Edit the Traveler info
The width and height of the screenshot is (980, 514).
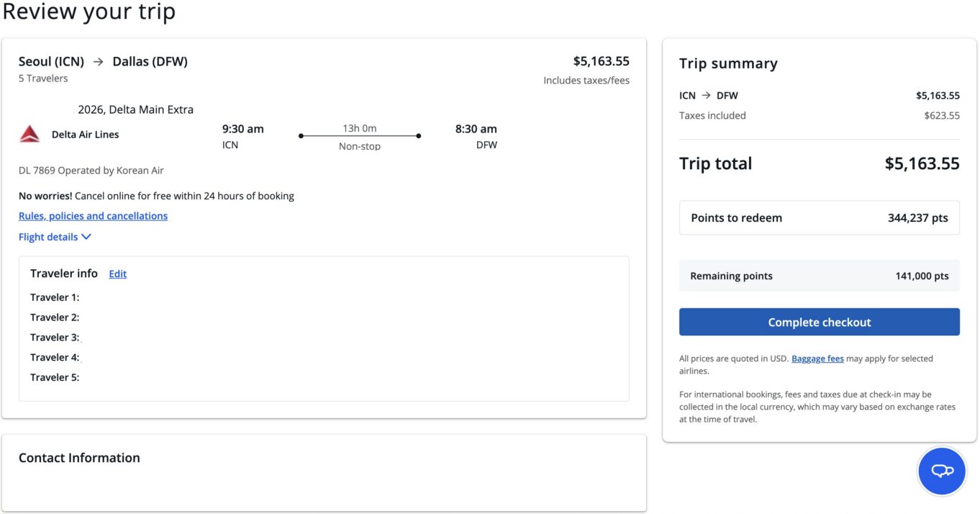(117, 274)
